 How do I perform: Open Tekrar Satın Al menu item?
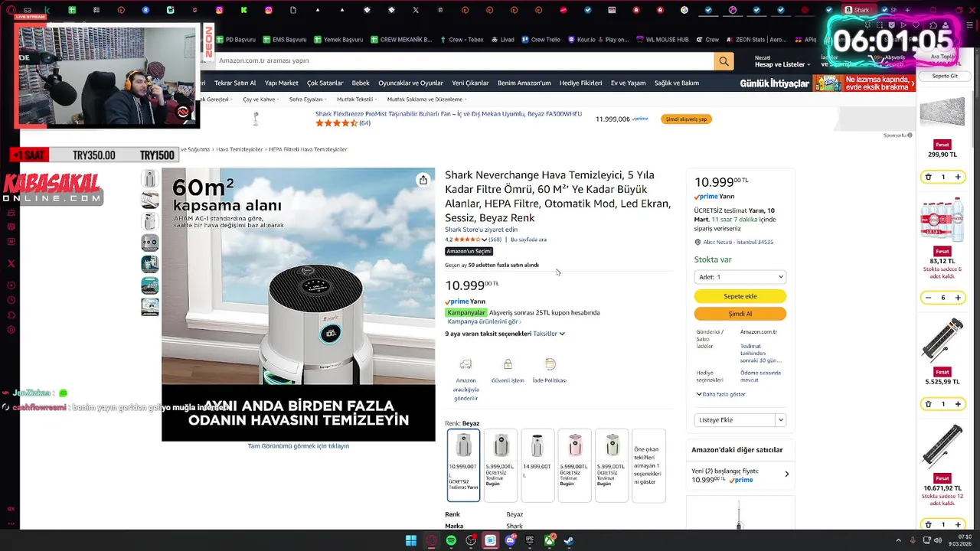point(235,83)
